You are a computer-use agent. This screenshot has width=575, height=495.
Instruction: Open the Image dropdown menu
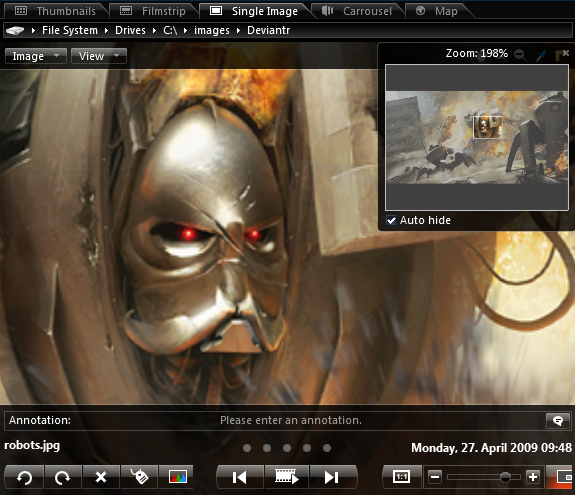point(36,56)
